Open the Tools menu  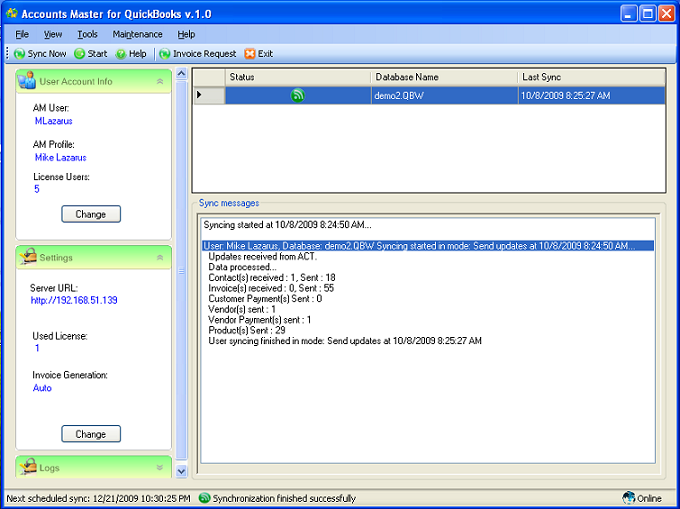point(87,34)
